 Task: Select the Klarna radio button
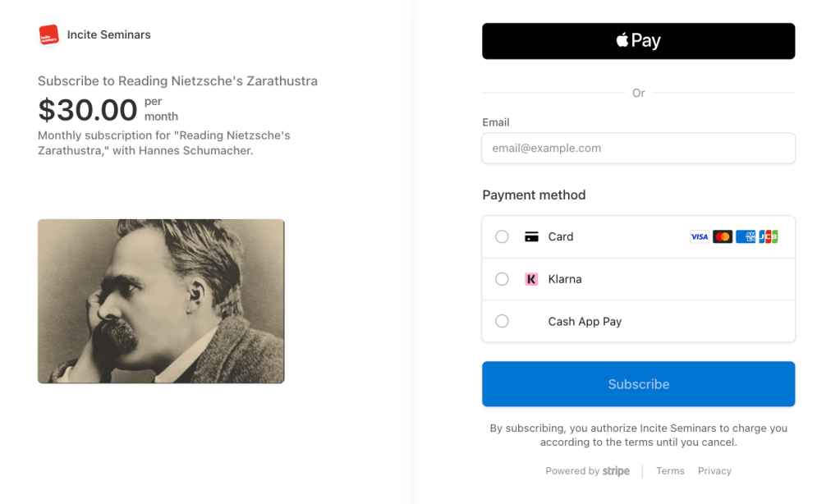click(502, 279)
